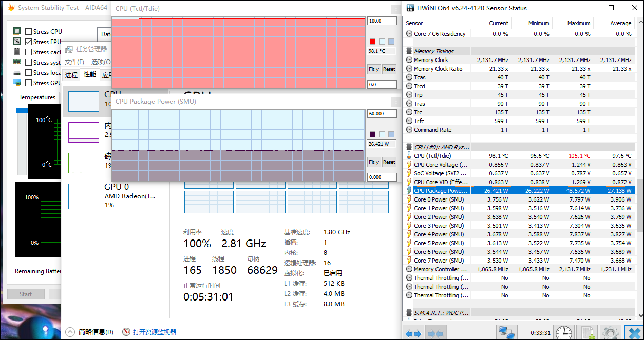Select the 性能 tab in Task Manager

(90, 74)
